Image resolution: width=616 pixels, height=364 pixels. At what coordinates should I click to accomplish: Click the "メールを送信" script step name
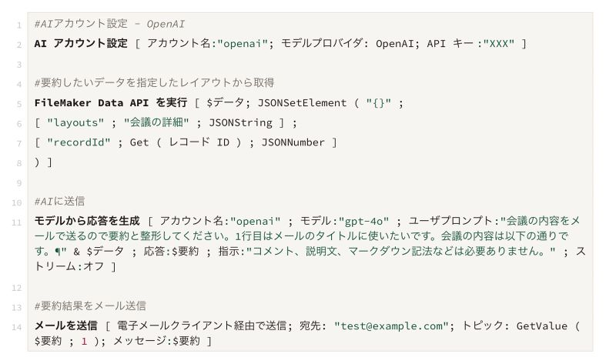point(65,326)
